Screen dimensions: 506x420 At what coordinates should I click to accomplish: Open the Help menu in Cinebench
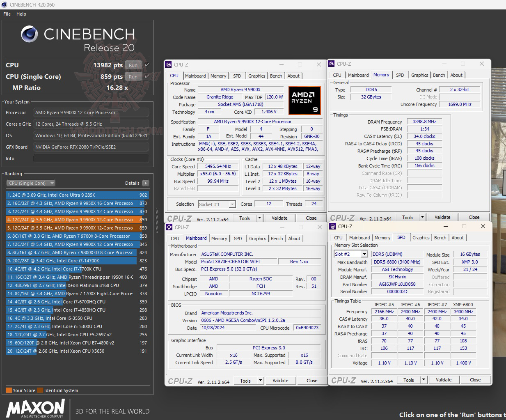(x=21, y=14)
